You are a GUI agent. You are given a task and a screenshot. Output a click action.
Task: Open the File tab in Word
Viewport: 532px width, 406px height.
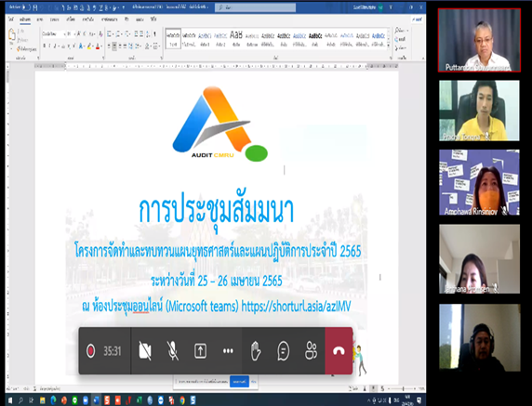coord(11,20)
